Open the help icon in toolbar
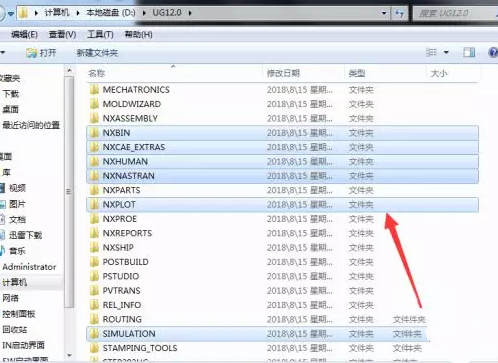Image resolution: width=498 pixels, height=363 pixels. (493, 52)
